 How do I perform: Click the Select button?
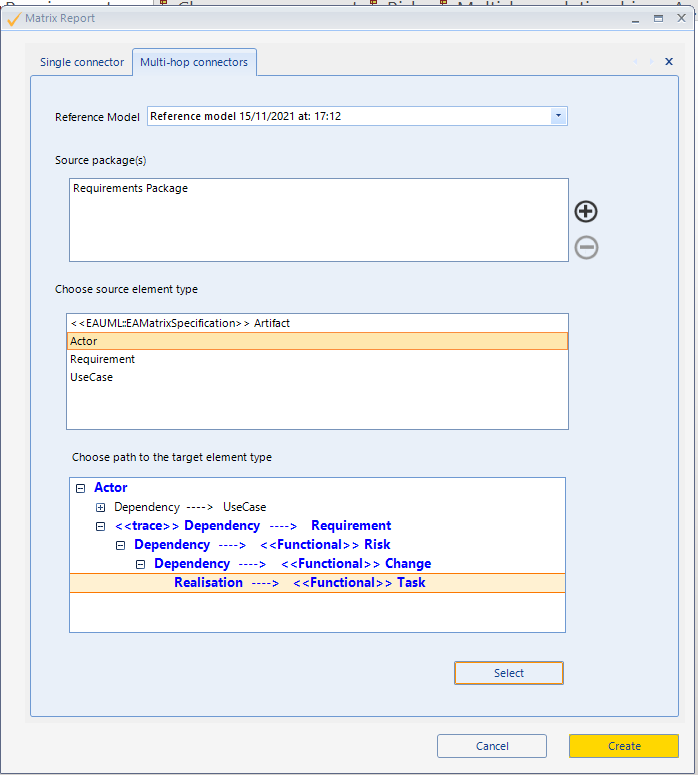tap(509, 673)
